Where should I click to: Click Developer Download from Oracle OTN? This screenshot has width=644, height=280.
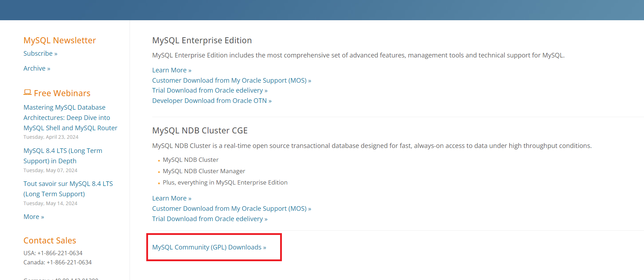212,101
